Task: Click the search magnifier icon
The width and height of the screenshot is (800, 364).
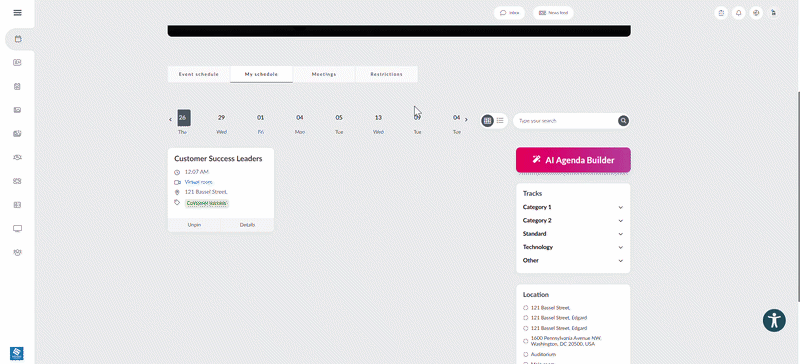Action: tap(623, 121)
